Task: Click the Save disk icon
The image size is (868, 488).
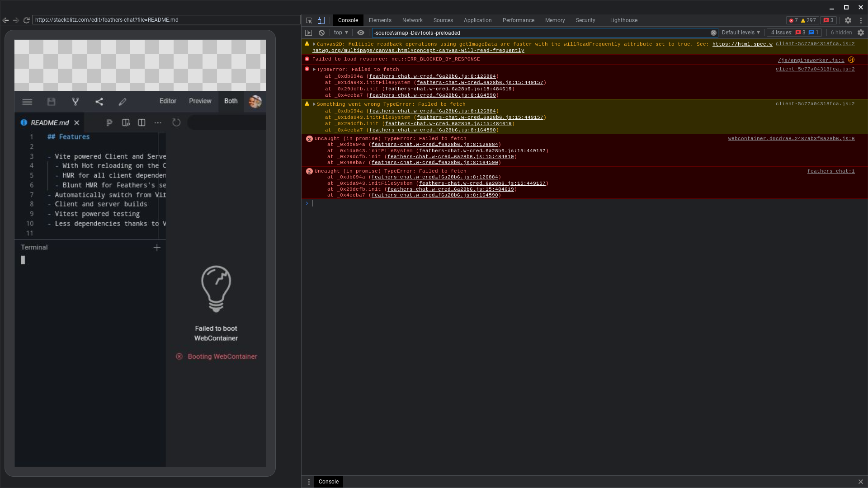Action: (52, 102)
